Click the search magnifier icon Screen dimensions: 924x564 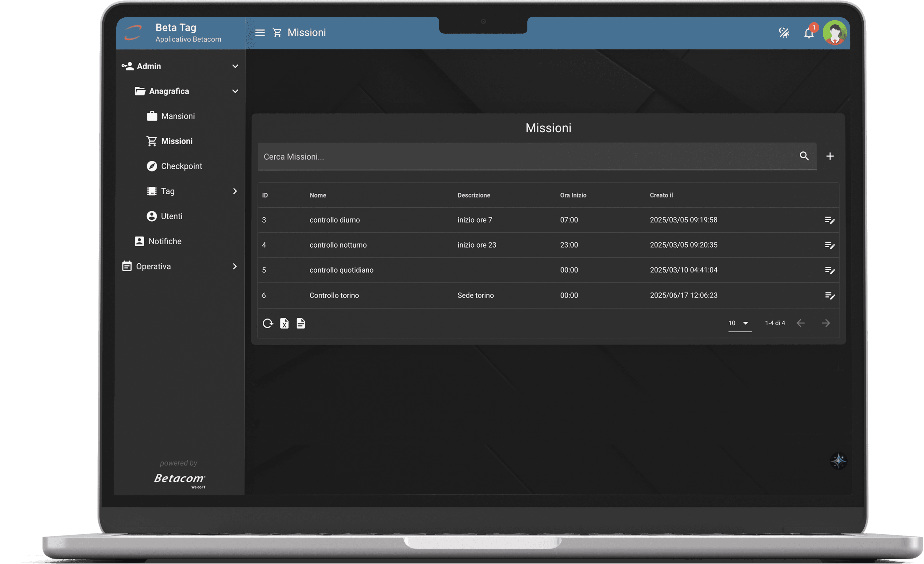[804, 156]
